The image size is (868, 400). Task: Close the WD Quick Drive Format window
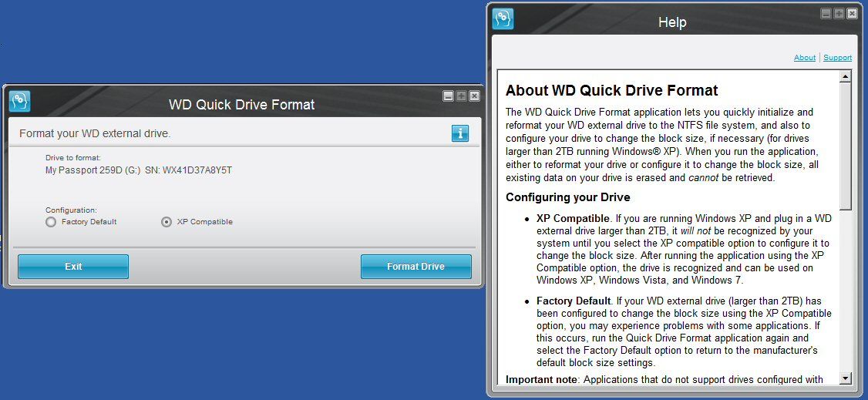(x=474, y=96)
